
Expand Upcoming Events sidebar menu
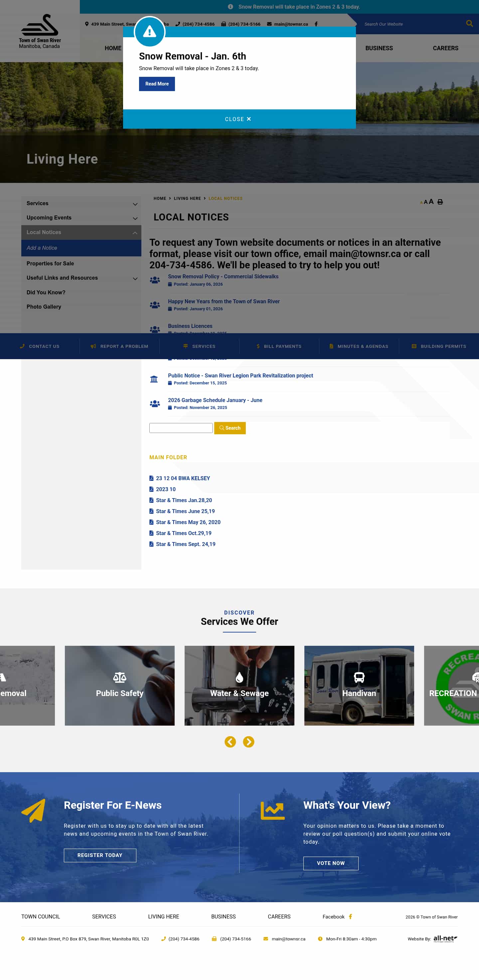135,218
